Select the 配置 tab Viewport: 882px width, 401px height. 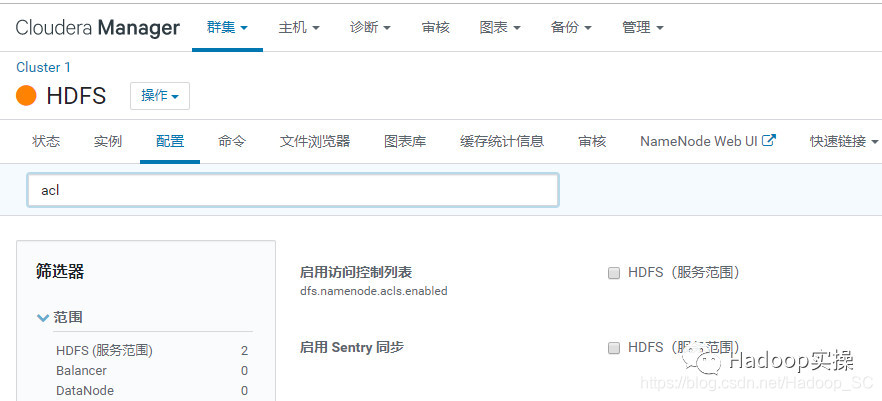pyautogui.click(x=170, y=141)
